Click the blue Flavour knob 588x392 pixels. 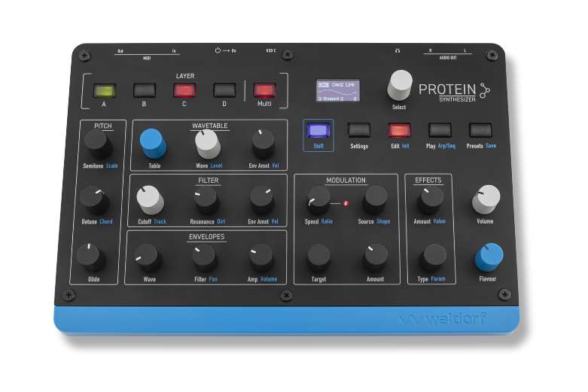pos(489,257)
